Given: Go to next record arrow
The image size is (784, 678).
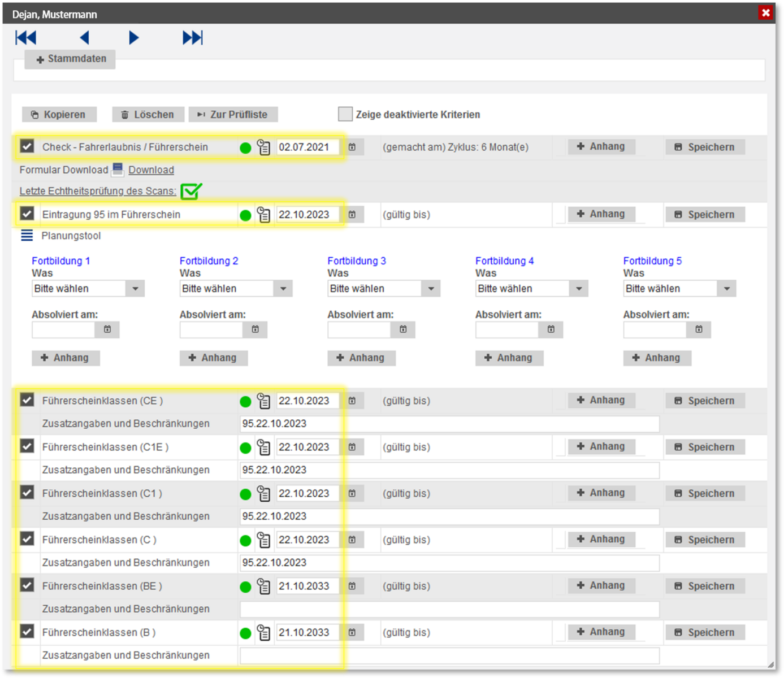Looking at the screenshot, I should click(x=133, y=38).
